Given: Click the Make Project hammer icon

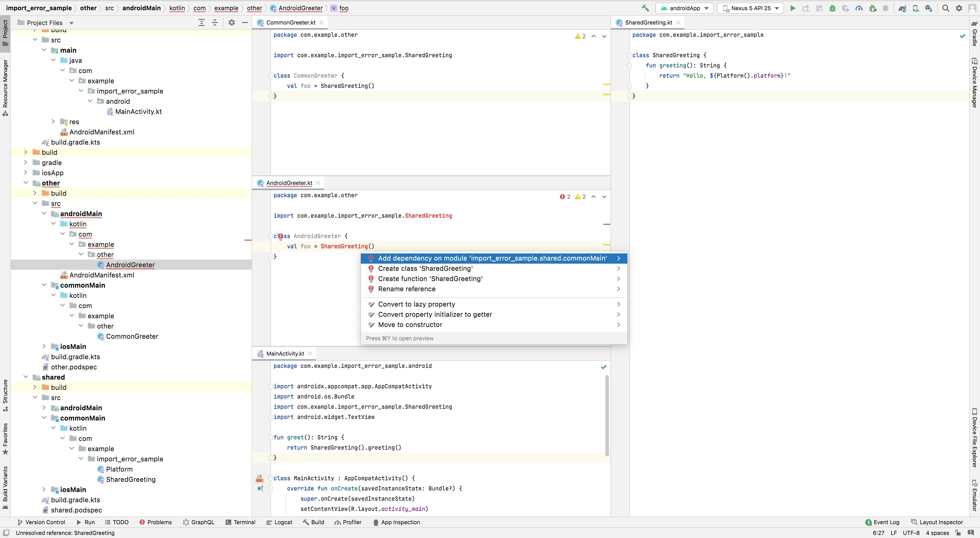Looking at the screenshot, I should 645,8.
